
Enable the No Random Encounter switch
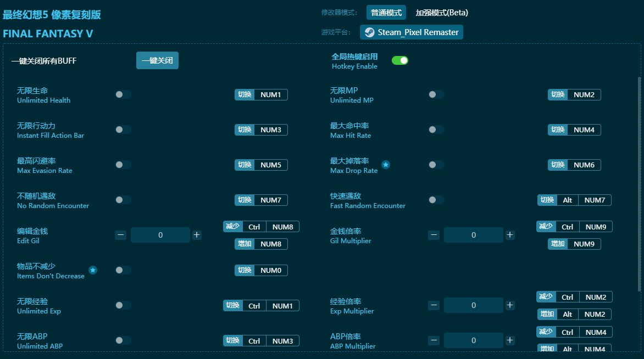123,200
